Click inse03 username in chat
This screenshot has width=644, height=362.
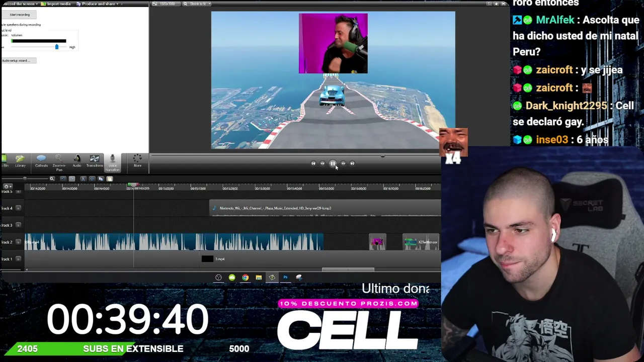pos(552,140)
